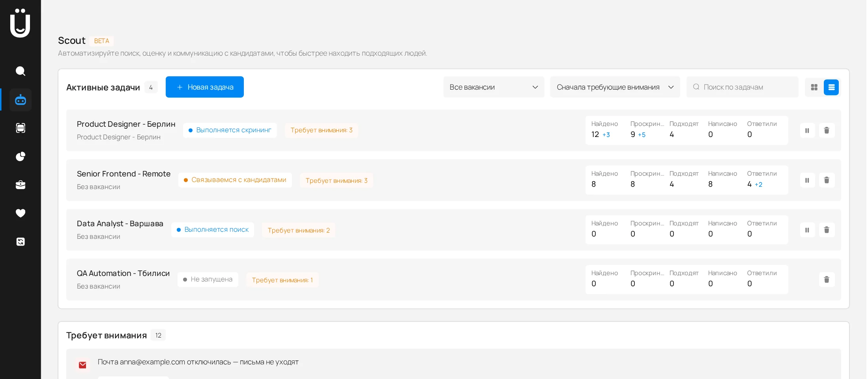Screen dimensions: 868x379
Task: Switch to list view of tasks
Action: (831, 87)
